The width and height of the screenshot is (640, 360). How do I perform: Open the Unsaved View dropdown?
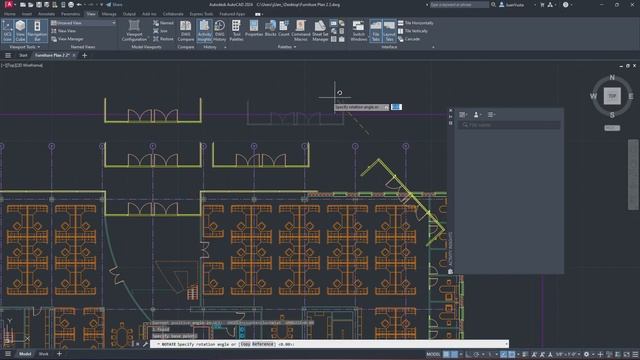(x=83, y=23)
